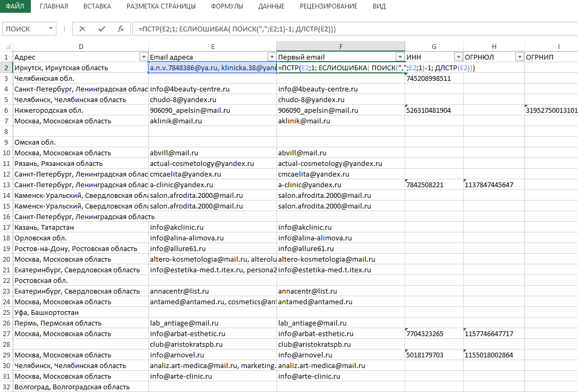Switch to the ВИД ribbon tab
The height and width of the screenshot is (392, 578).
click(x=379, y=6)
